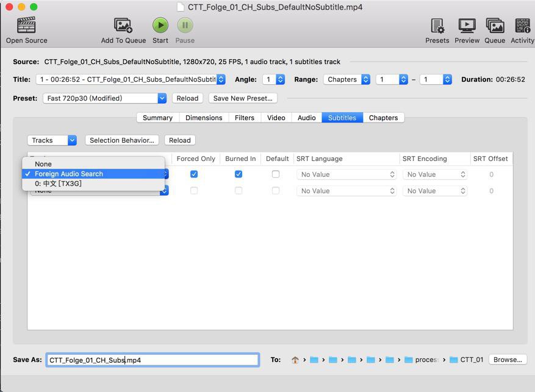Click Save New Preset... button
This screenshot has width=535, height=392.
[x=243, y=98]
